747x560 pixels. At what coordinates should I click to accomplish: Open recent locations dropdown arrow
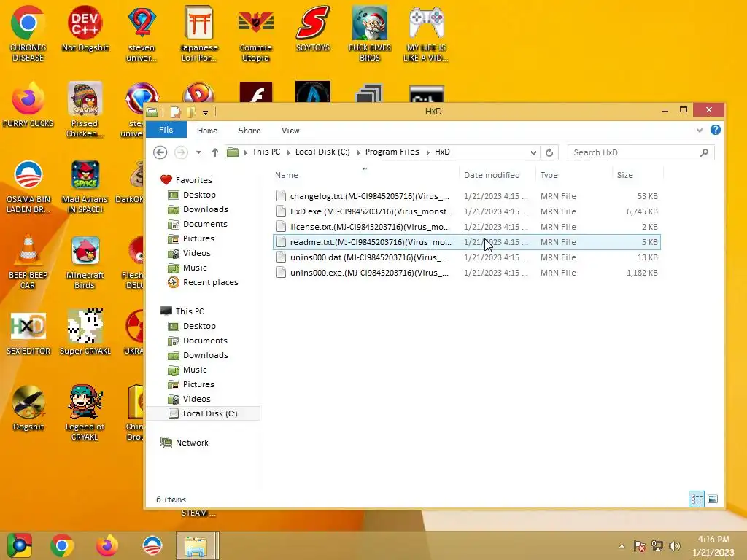(x=198, y=152)
